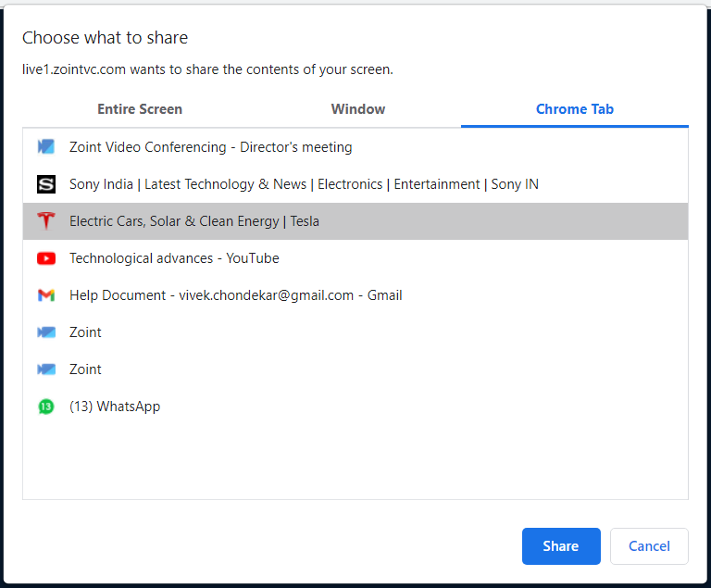Choose the Help Document Gmail entry

pyautogui.click(x=235, y=295)
